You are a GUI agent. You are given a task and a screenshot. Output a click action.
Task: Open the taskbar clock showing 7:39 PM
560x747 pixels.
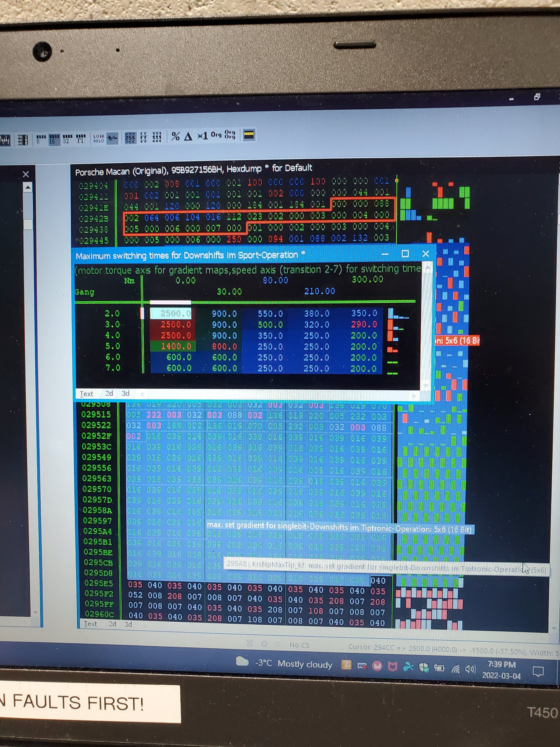click(x=502, y=670)
